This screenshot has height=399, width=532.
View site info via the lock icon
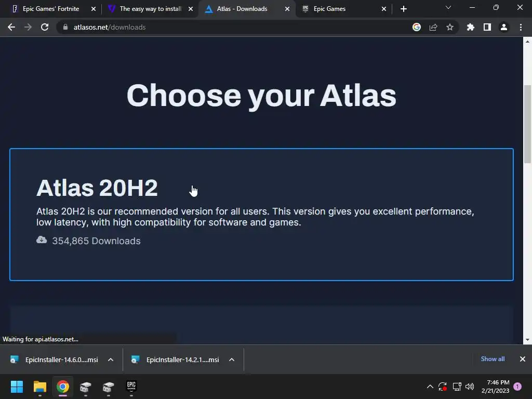65,27
